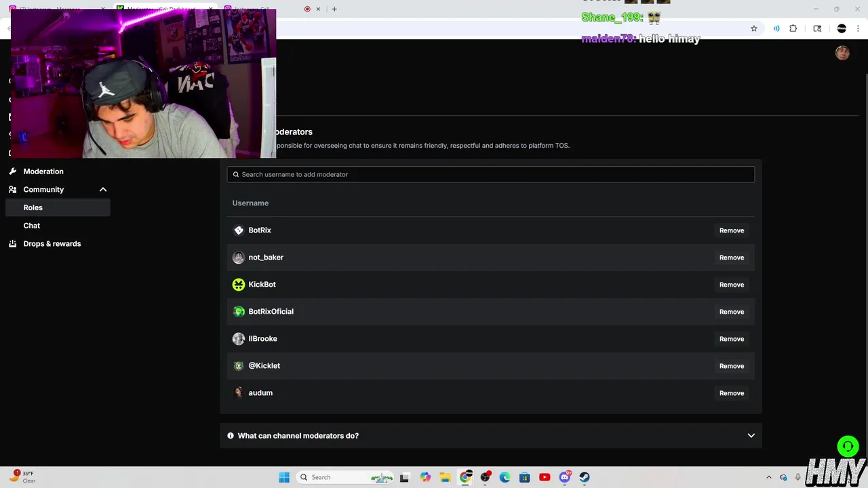This screenshot has width=868, height=488.
Task: Open the browser extensions puzzle icon
Action: (x=793, y=28)
